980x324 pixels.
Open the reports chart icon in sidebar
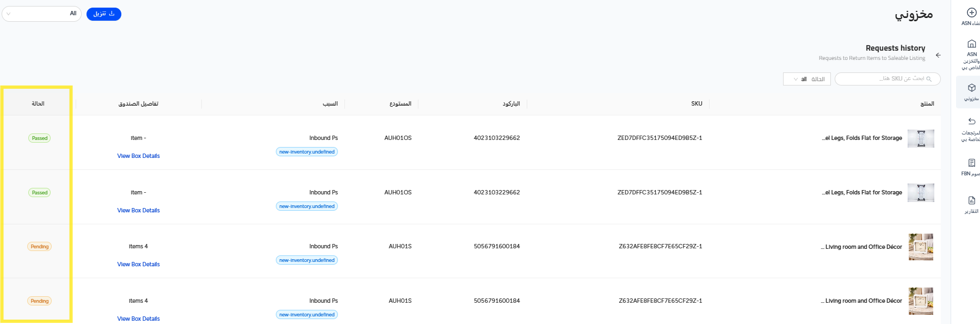(971, 200)
